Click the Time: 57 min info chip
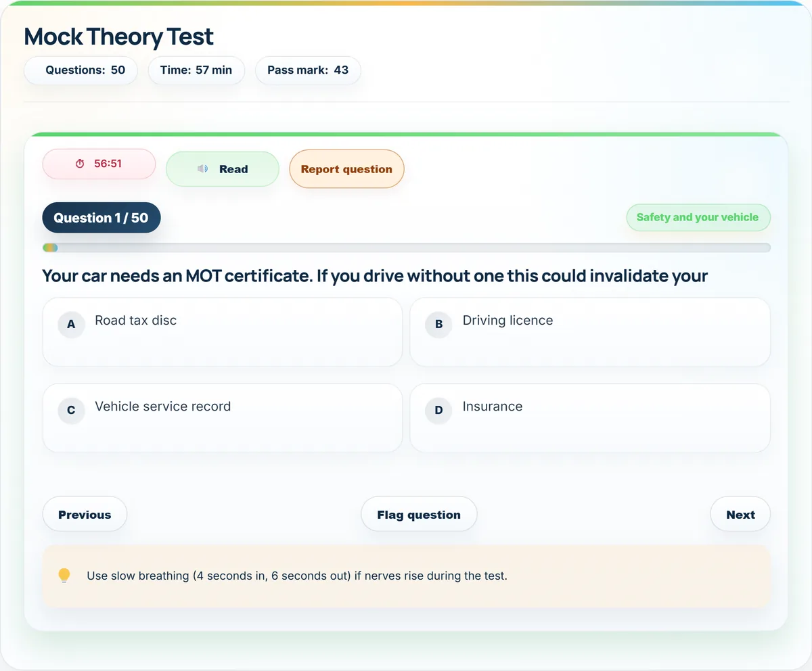812x671 pixels. [x=196, y=70]
